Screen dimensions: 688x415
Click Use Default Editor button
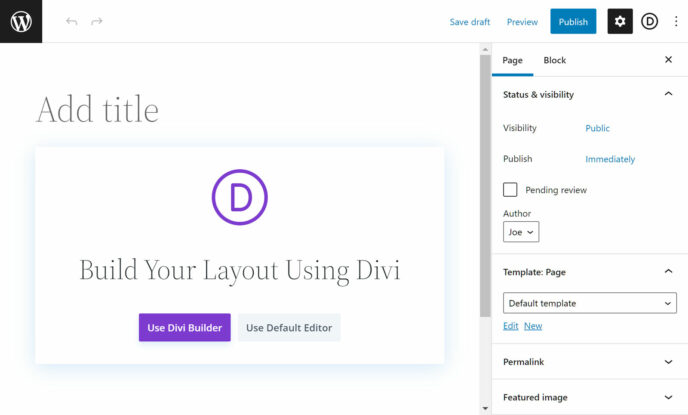click(x=289, y=327)
